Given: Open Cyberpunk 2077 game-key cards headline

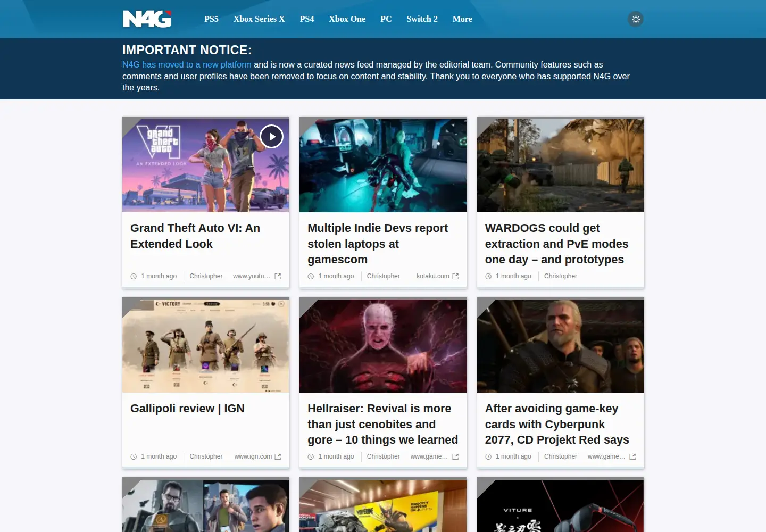Looking at the screenshot, I should click(557, 424).
